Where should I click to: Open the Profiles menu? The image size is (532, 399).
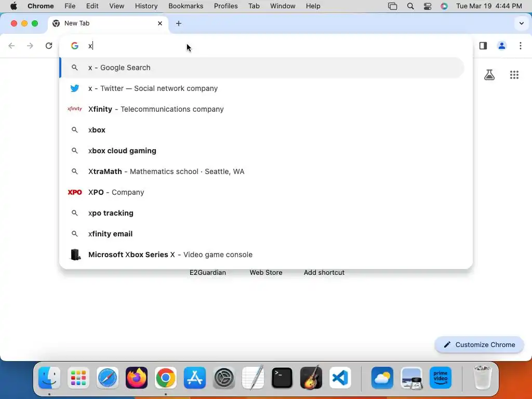[x=225, y=6]
